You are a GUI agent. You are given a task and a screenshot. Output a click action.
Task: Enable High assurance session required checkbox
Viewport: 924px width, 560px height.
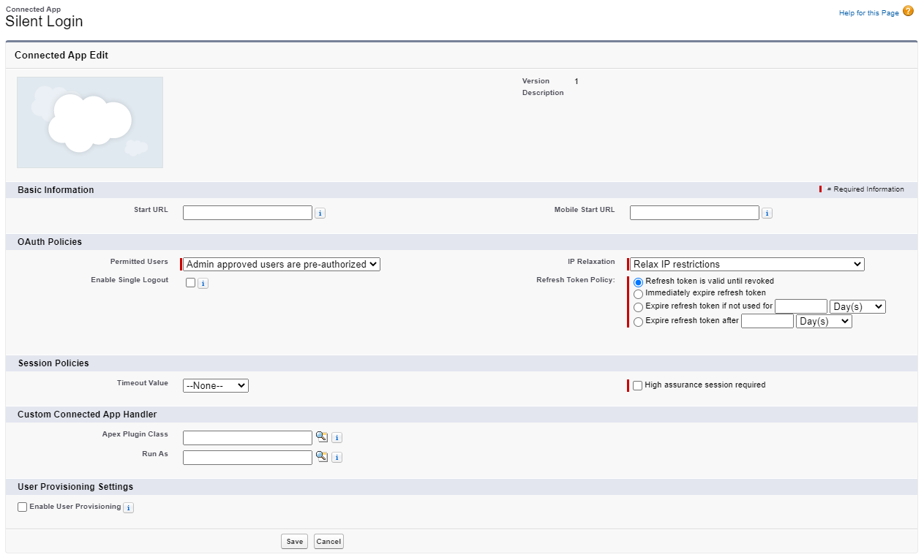point(638,385)
